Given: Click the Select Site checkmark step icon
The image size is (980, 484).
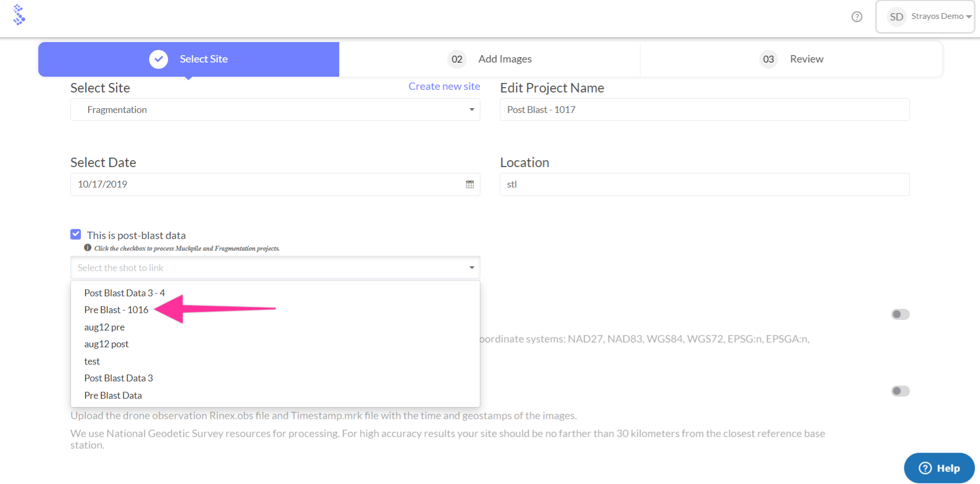Looking at the screenshot, I should [158, 59].
